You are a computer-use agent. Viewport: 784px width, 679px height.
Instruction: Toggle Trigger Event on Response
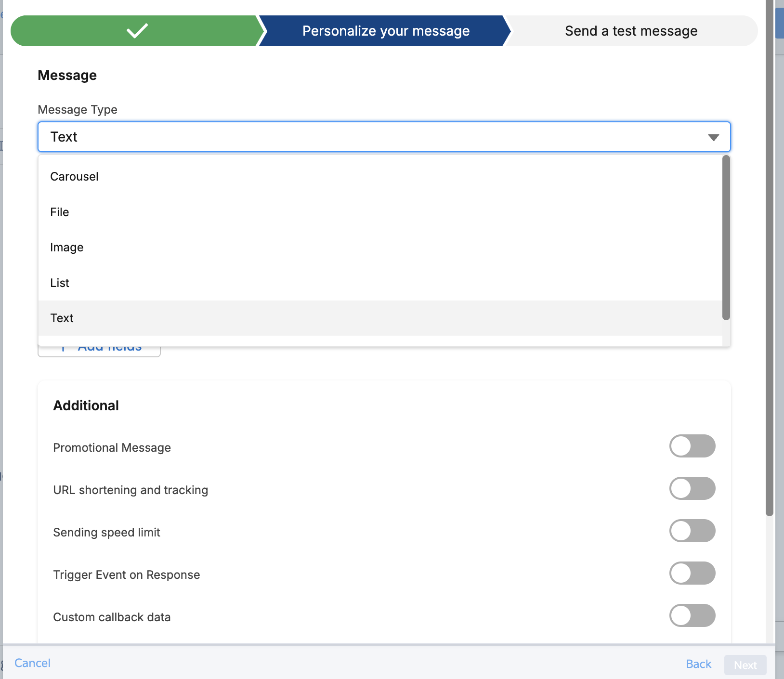click(693, 573)
